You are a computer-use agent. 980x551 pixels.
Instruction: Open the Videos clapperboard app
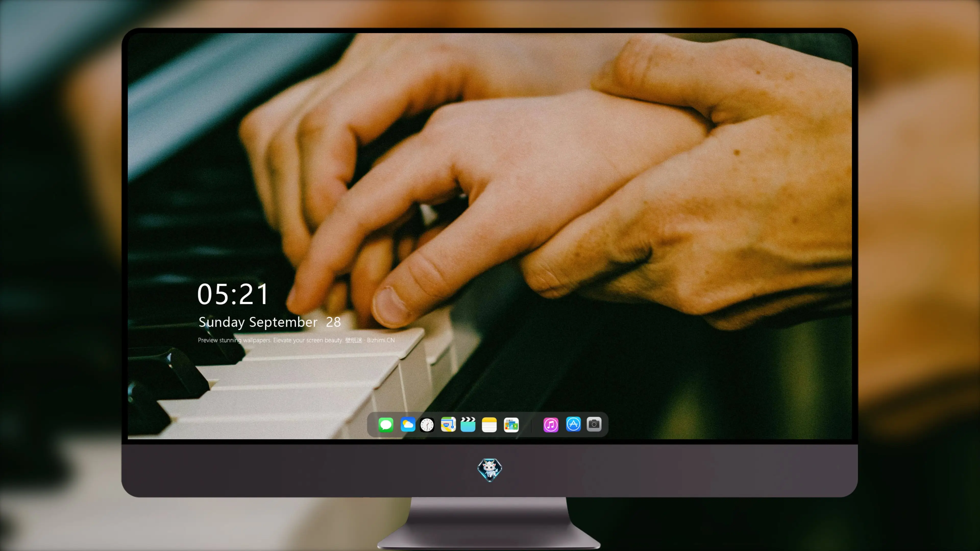click(468, 424)
